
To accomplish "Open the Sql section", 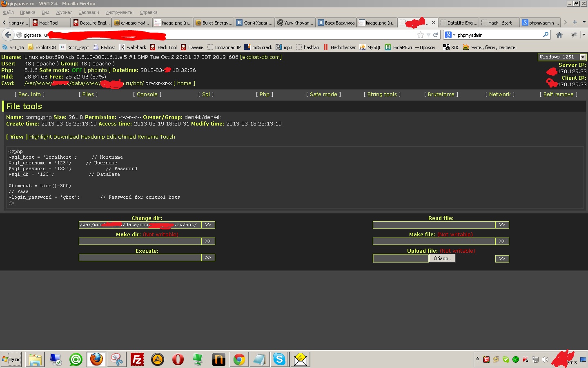I will (206, 94).
